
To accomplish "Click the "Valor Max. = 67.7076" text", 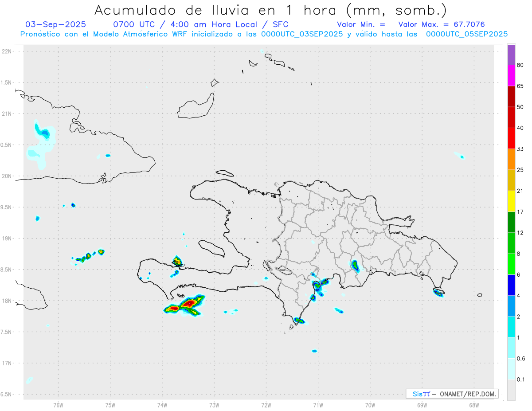I will pos(442,24).
